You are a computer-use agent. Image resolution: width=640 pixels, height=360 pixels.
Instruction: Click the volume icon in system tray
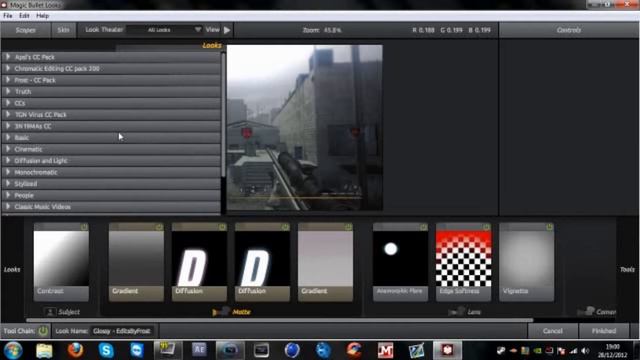pyautogui.click(x=586, y=351)
